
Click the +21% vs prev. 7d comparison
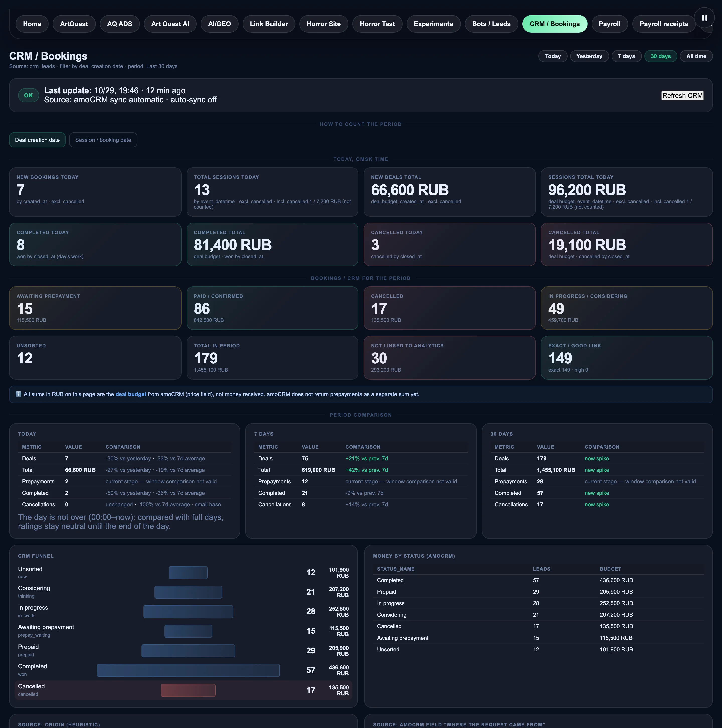(367, 458)
